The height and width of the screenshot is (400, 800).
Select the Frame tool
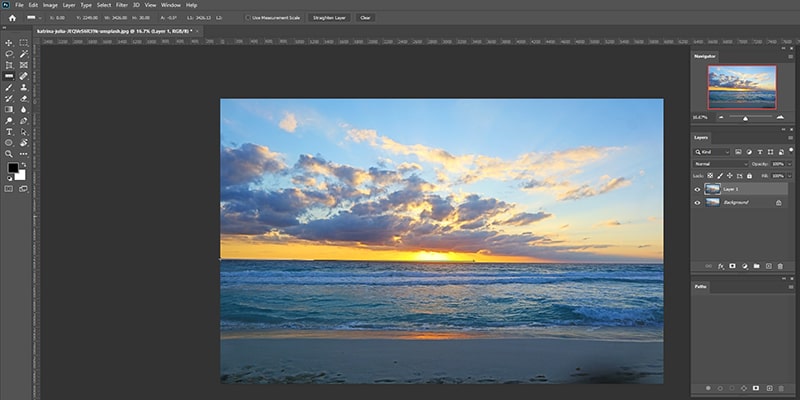pos(23,65)
